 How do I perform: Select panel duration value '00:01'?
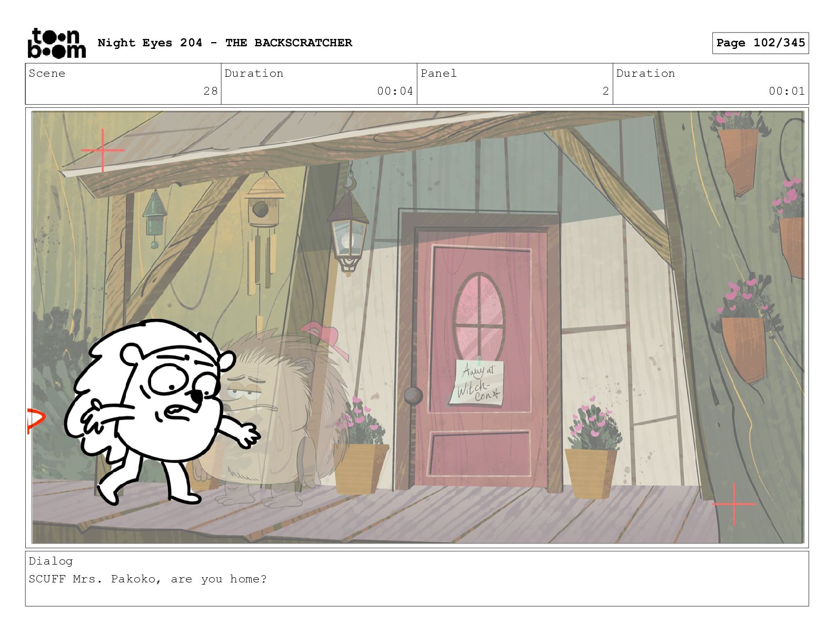pyautogui.click(x=787, y=91)
